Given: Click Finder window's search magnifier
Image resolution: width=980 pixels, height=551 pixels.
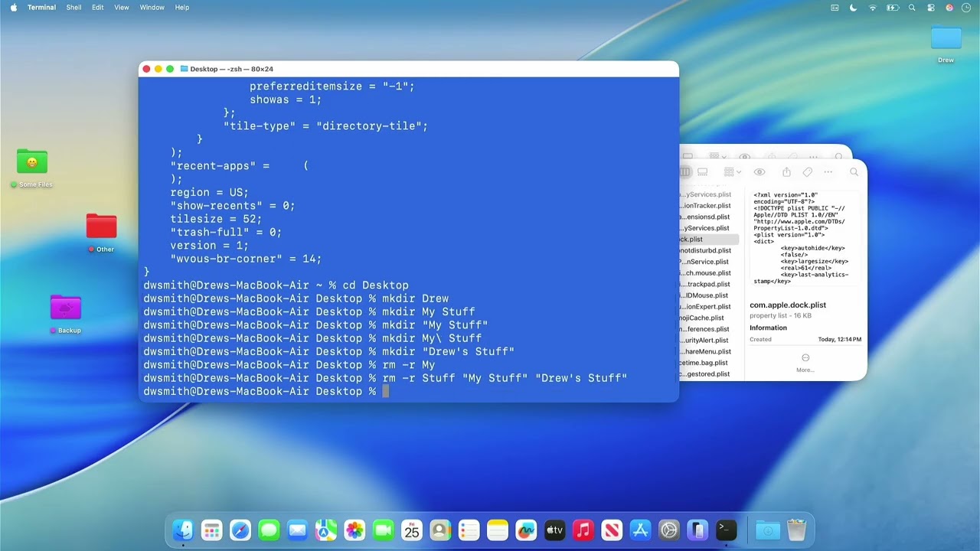Looking at the screenshot, I should (854, 172).
